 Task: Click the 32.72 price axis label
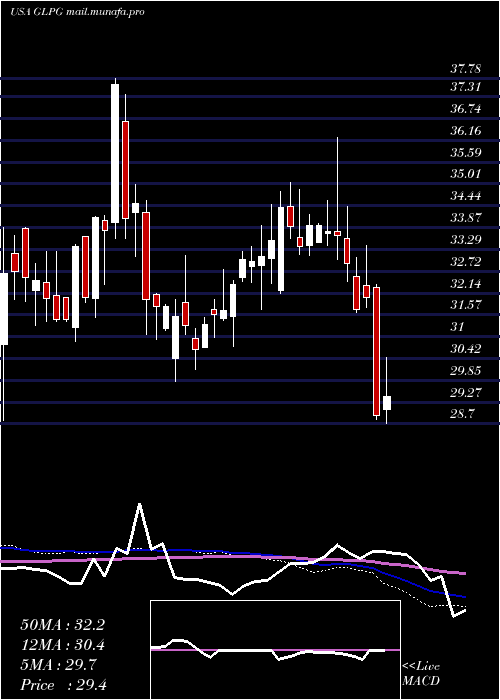coord(465,262)
